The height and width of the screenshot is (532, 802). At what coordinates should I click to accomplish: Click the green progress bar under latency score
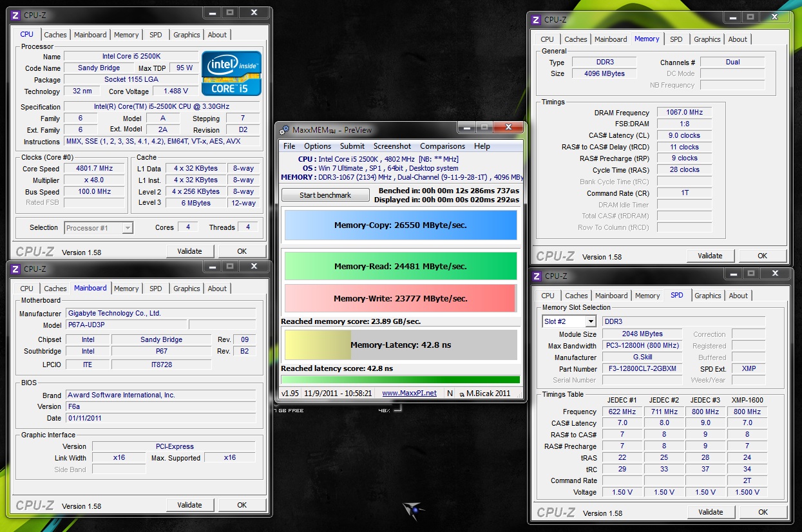coord(401,380)
